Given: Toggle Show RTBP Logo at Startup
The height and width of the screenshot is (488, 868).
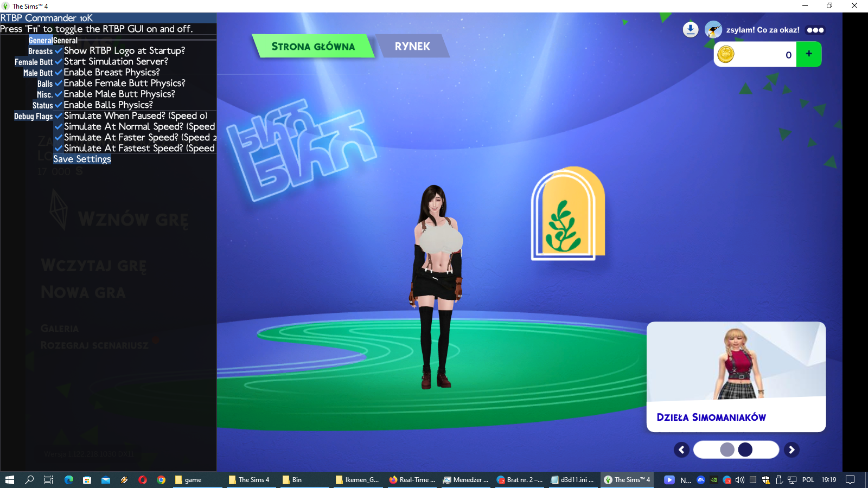Looking at the screenshot, I should click(59, 50).
